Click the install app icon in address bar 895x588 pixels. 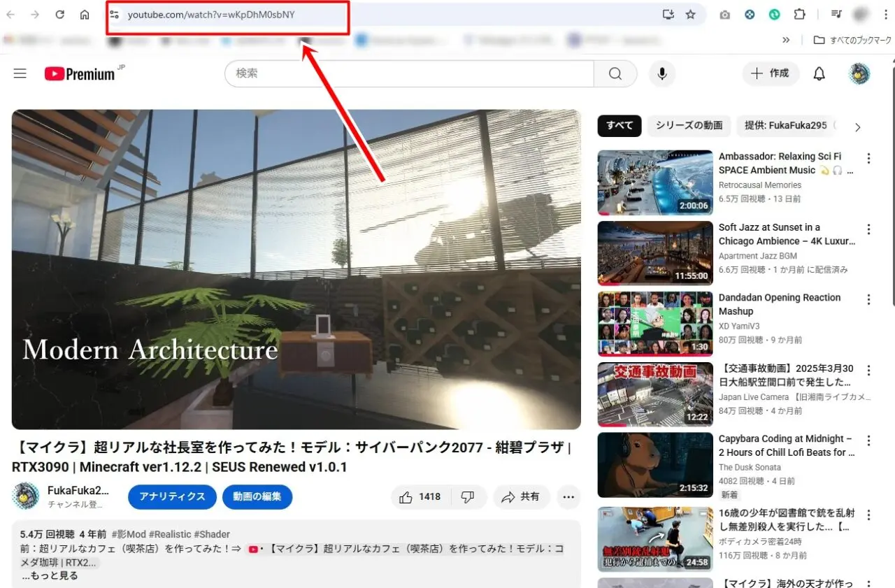click(668, 15)
